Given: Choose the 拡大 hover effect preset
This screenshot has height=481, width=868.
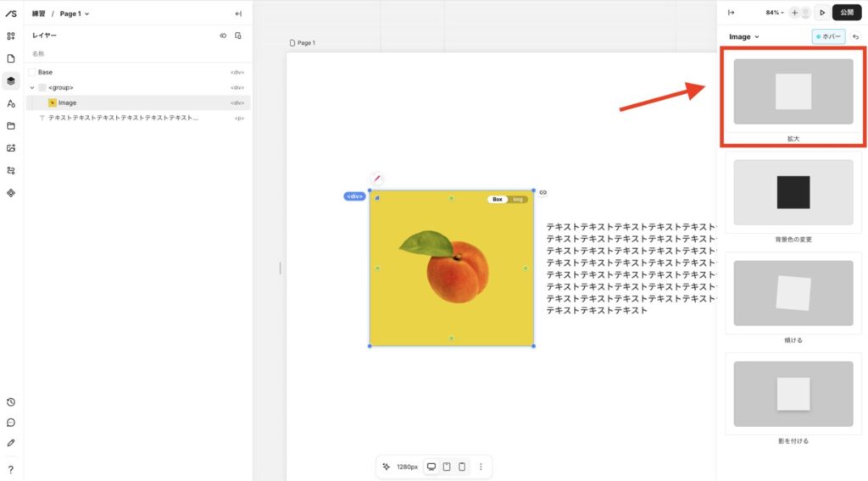Looking at the screenshot, I should [793, 91].
